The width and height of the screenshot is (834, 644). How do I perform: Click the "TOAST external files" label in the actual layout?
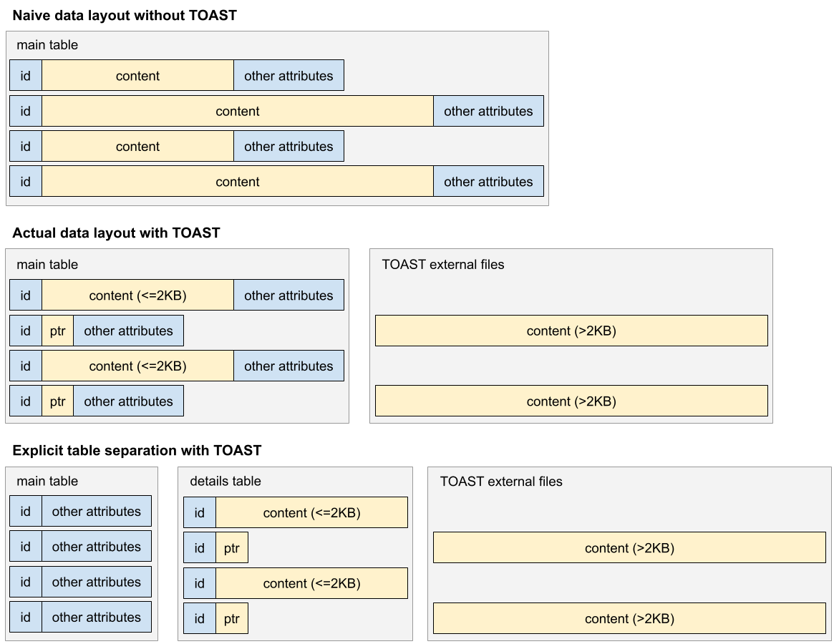(442, 265)
